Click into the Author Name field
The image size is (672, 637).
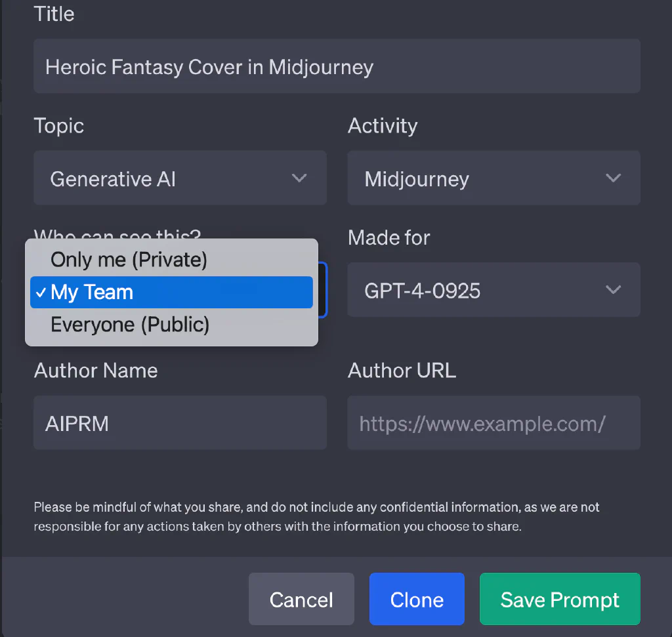click(180, 423)
